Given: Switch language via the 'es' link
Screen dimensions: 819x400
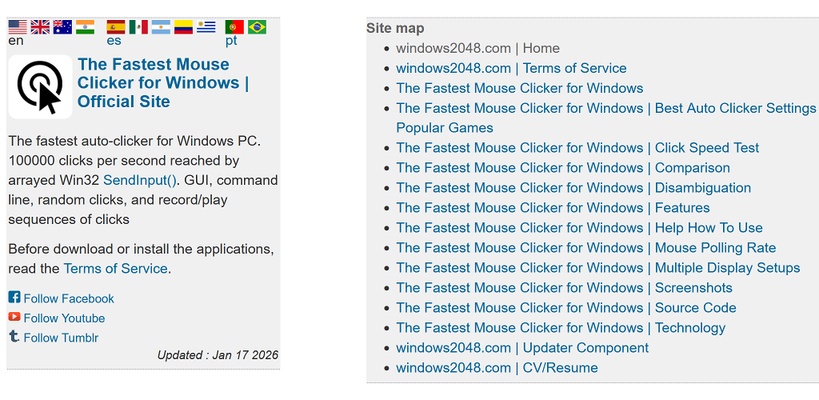Looking at the screenshot, I should coord(114,41).
